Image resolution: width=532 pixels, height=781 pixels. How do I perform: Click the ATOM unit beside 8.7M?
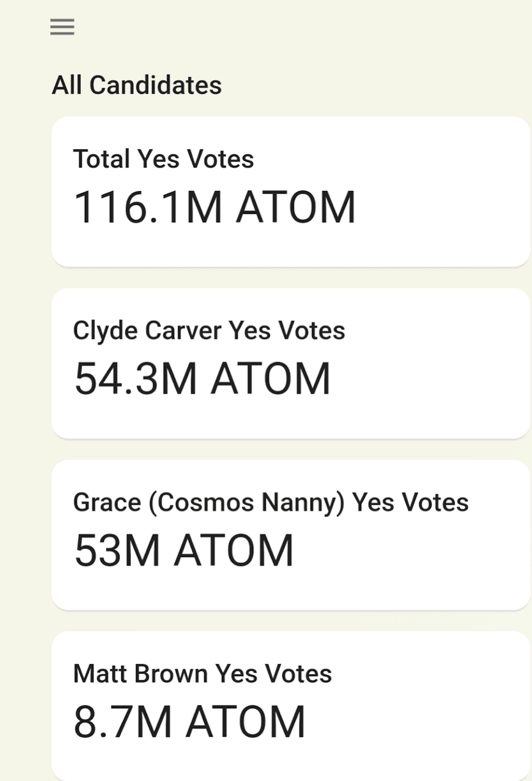(246, 722)
